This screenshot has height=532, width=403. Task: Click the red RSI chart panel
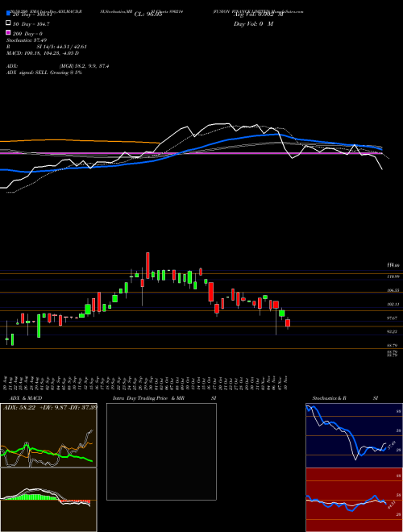pyautogui.click(x=354, y=500)
